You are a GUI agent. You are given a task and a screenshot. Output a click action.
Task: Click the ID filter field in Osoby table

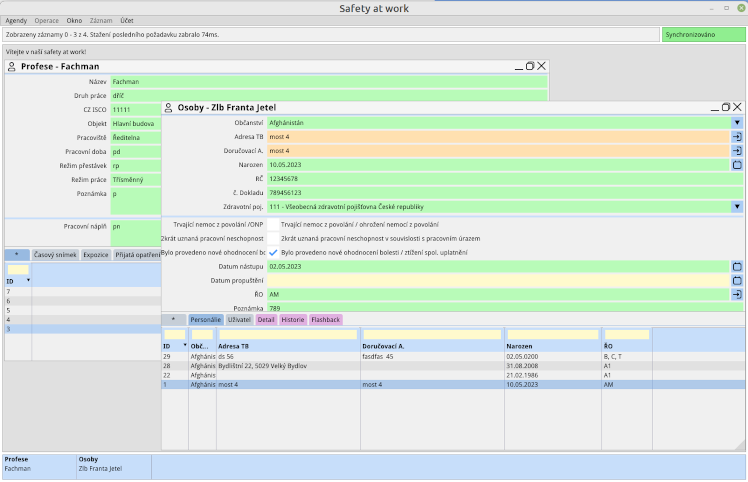click(175, 335)
